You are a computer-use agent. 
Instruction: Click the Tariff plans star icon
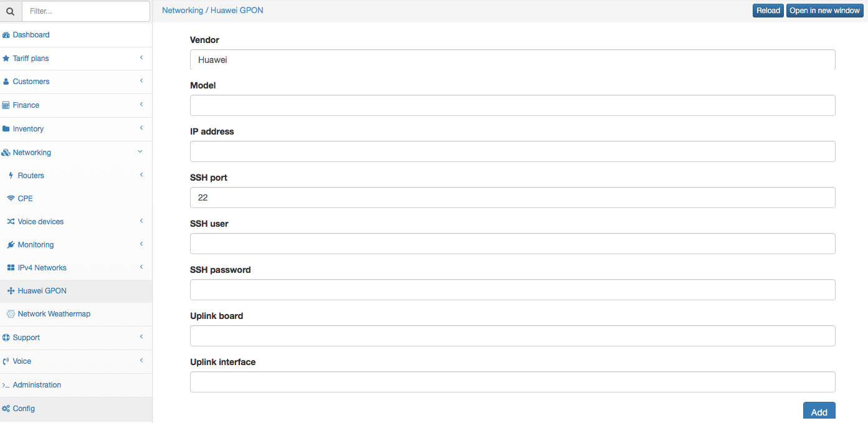[6, 59]
